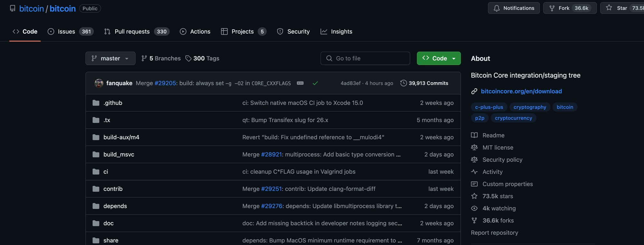Viewport: 644px width, 245px height.
Task: Select the p2p topic tag
Action: (480, 118)
